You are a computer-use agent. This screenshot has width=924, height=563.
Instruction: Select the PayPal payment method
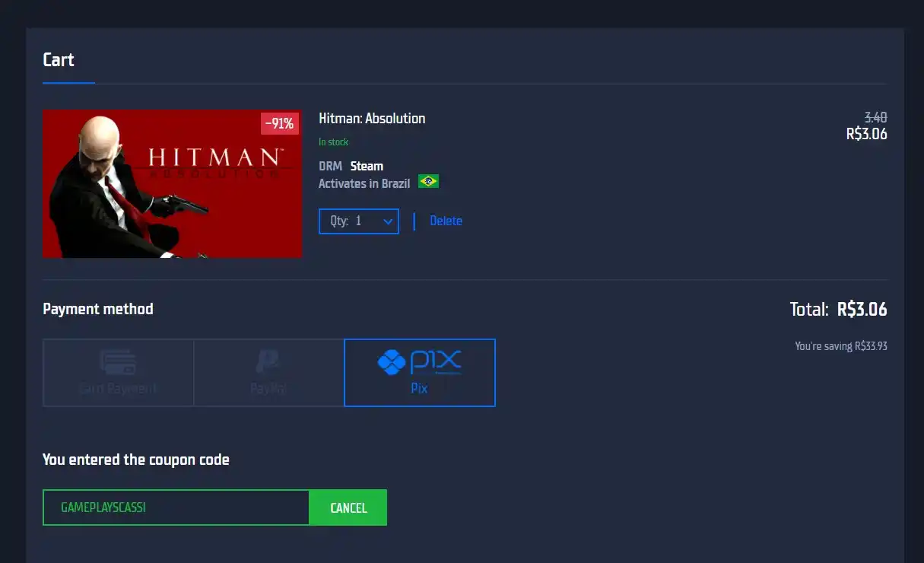(269, 373)
